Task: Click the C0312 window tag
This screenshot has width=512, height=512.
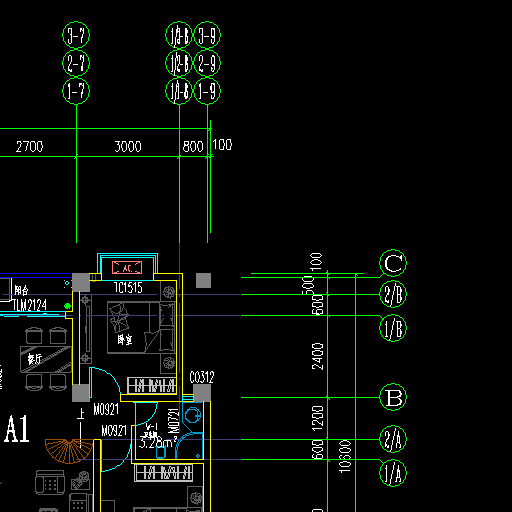Action: (x=202, y=377)
